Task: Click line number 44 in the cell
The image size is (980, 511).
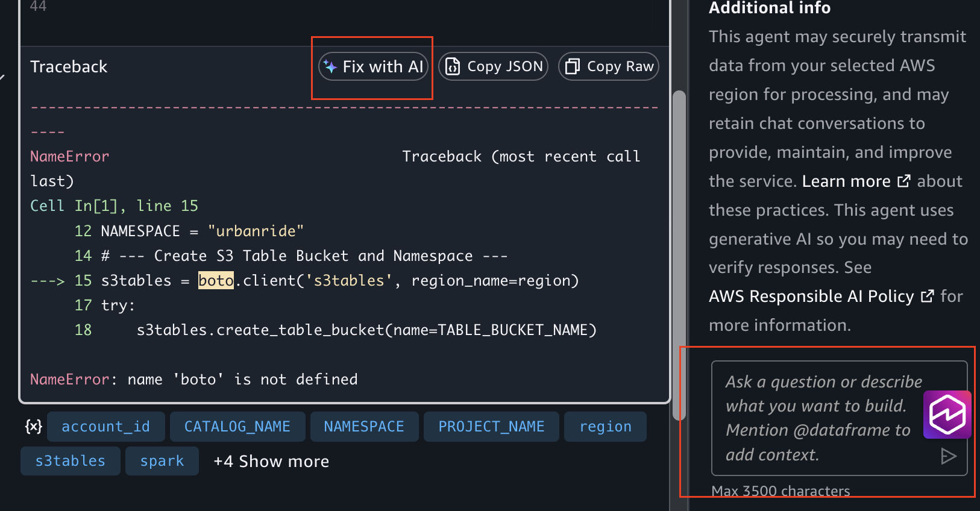Action: pyautogui.click(x=38, y=6)
